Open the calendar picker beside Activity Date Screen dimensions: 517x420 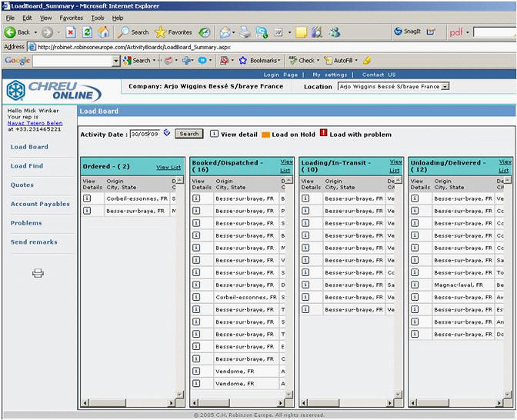click(166, 133)
